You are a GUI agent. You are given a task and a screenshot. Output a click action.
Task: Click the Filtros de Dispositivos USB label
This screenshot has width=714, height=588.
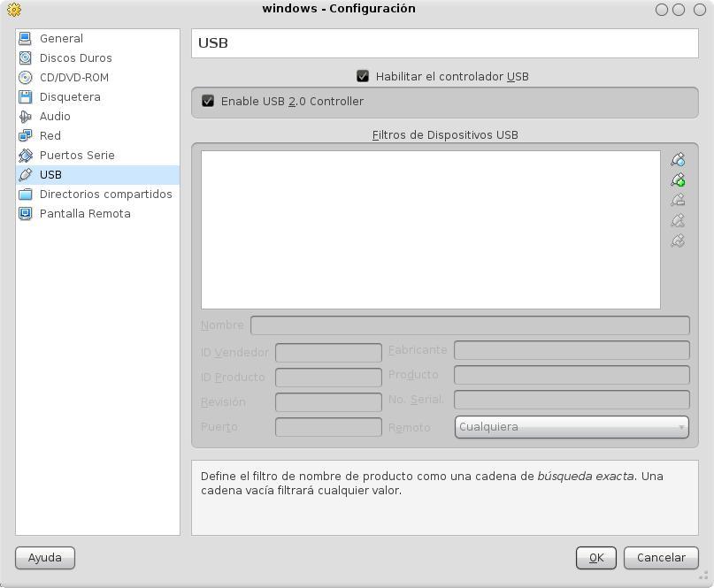pos(445,135)
